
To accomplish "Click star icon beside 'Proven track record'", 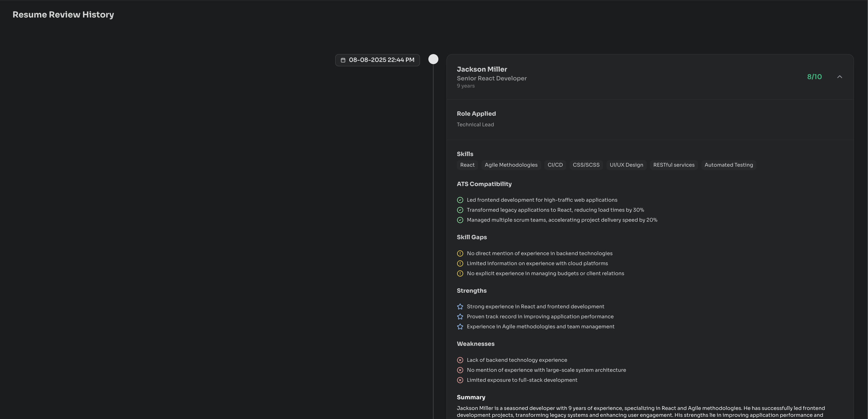I will point(460,316).
